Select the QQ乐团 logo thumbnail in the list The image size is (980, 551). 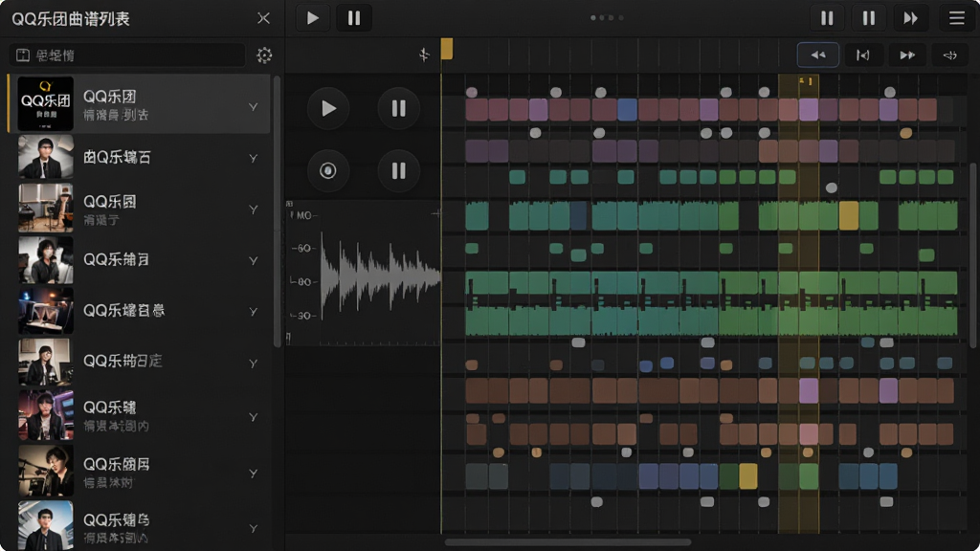[x=46, y=103]
